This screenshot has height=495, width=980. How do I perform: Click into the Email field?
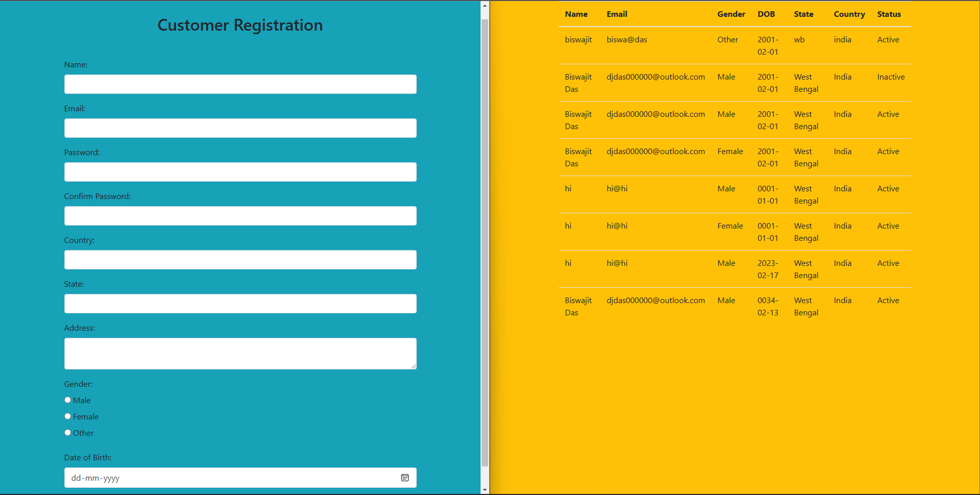tap(241, 128)
